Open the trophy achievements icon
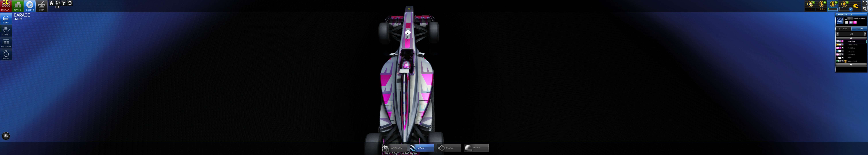868x155 pixels. tap(64, 3)
